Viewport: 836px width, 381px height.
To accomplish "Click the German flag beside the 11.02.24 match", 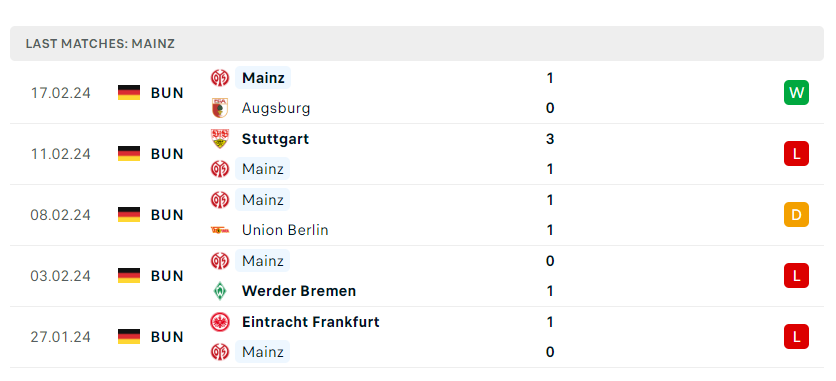I will [x=129, y=154].
